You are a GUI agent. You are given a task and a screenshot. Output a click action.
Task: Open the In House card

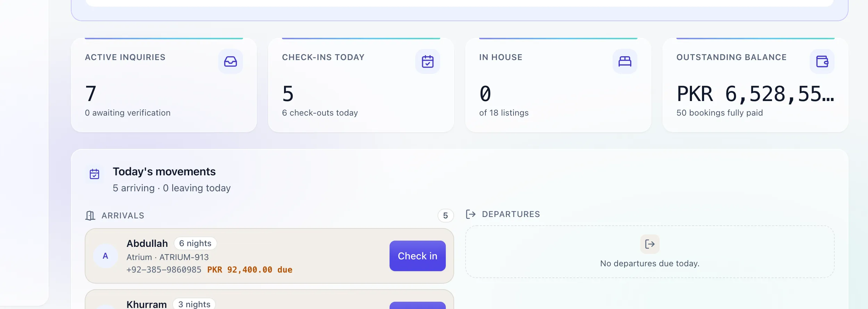558,85
